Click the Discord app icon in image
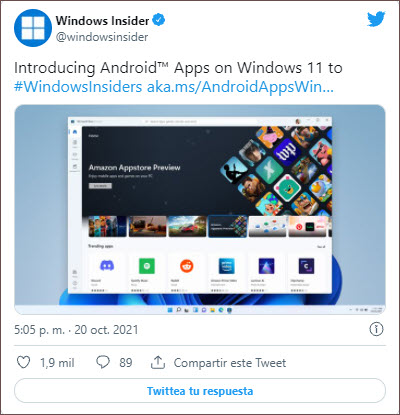This screenshot has height=415, width=400. tap(107, 266)
